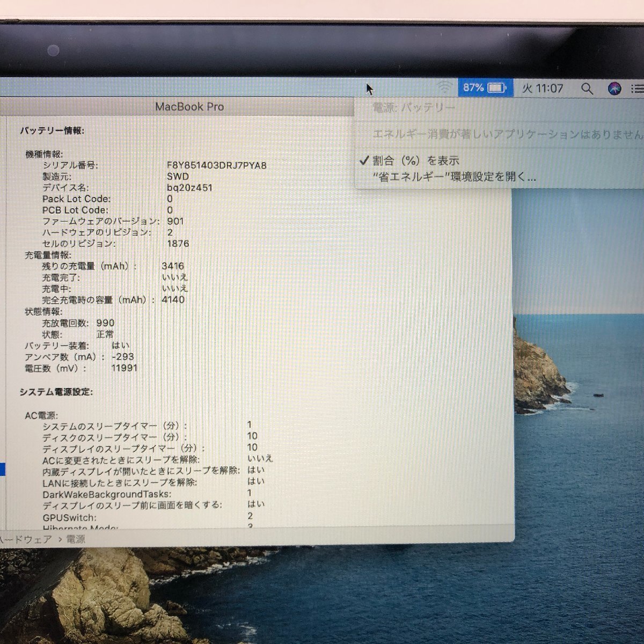
Task: Click the ディスプレイのスリープ前に画面を暗くする label
Action: [133, 505]
